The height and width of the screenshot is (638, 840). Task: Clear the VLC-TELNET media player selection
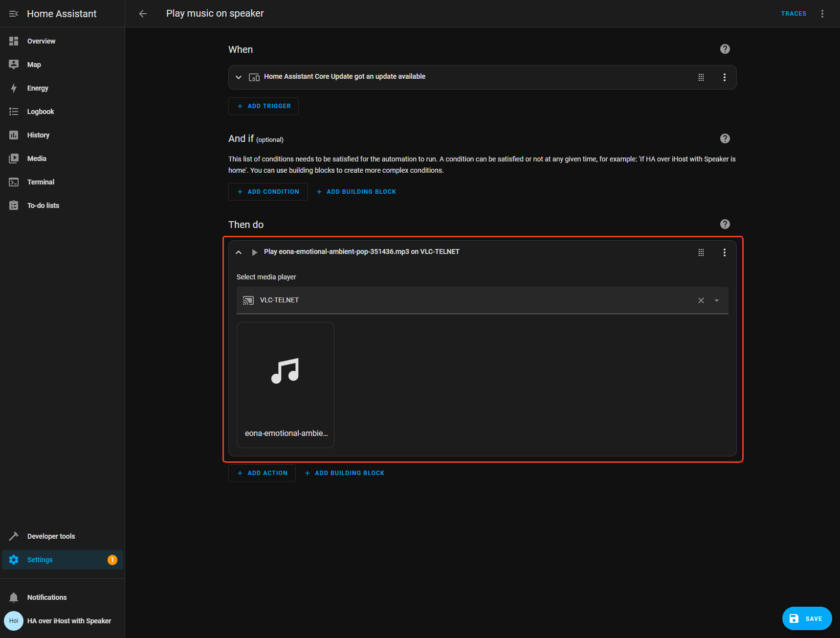pyautogui.click(x=701, y=300)
